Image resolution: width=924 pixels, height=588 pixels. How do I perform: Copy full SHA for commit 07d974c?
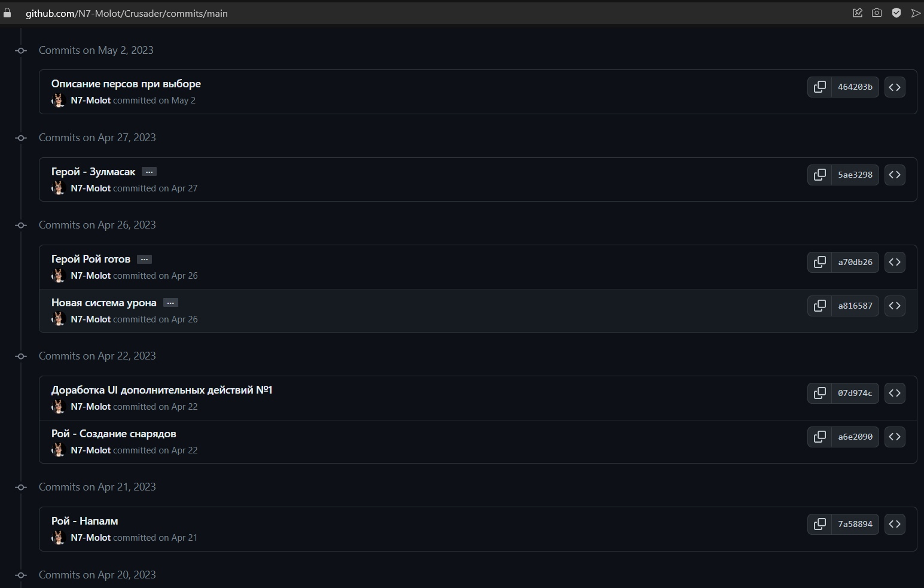tap(819, 393)
